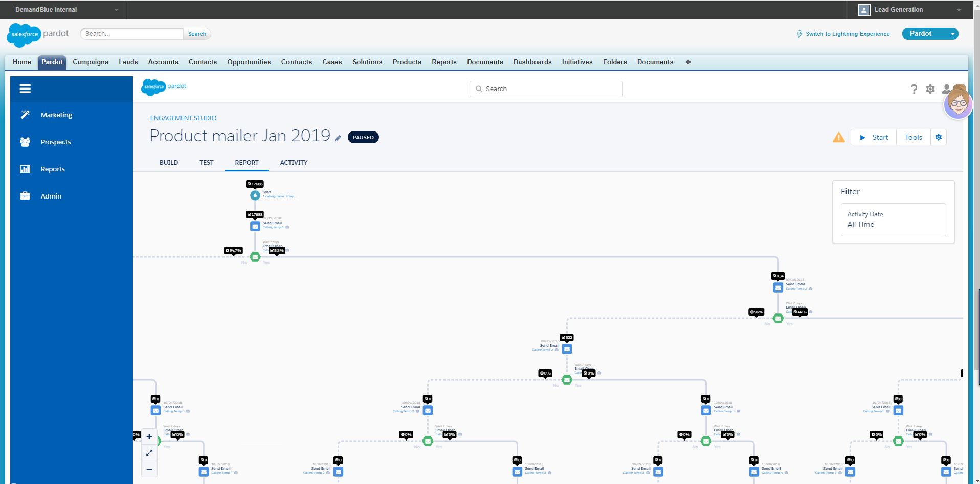
Task: Open the Dashboards tab
Action: tap(532, 62)
